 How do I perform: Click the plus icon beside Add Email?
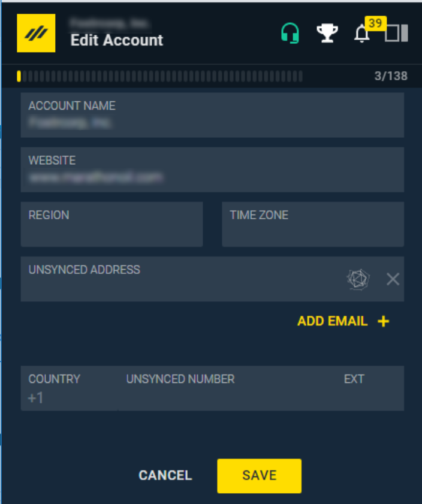[x=383, y=321]
